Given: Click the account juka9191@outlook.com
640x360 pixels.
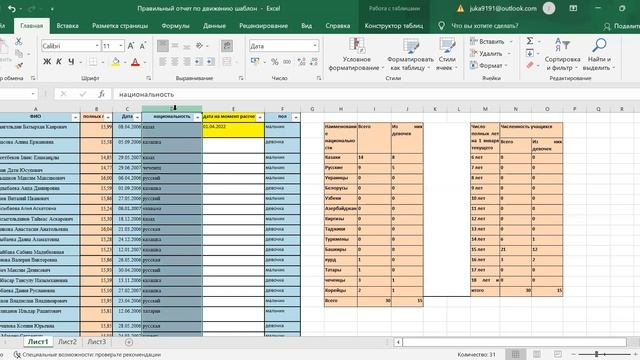Looking at the screenshot, I should click(x=503, y=9).
